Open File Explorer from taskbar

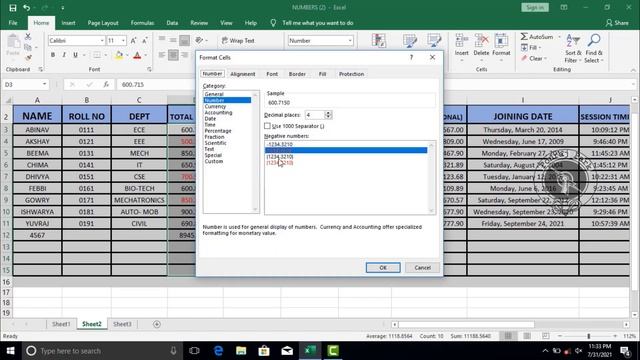(x=241, y=351)
